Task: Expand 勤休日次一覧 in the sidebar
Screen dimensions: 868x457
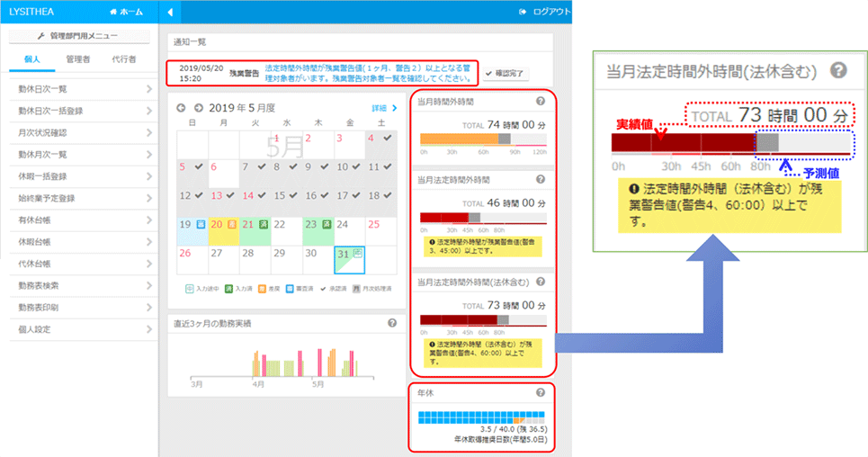Action: point(81,88)
